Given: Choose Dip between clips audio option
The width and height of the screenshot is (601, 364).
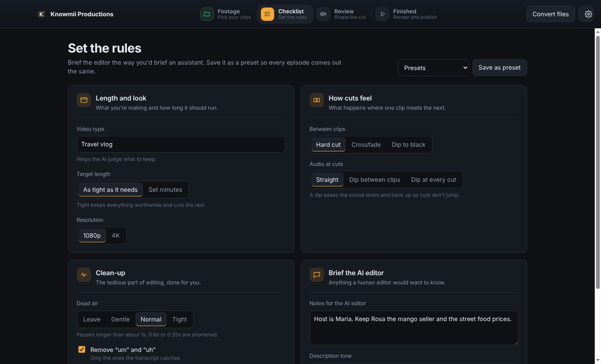Looking at the screenshot, I should (375, 180).
